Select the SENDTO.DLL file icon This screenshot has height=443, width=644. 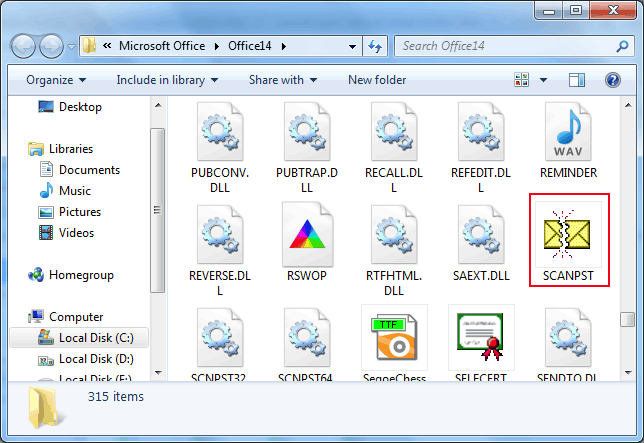568,337
